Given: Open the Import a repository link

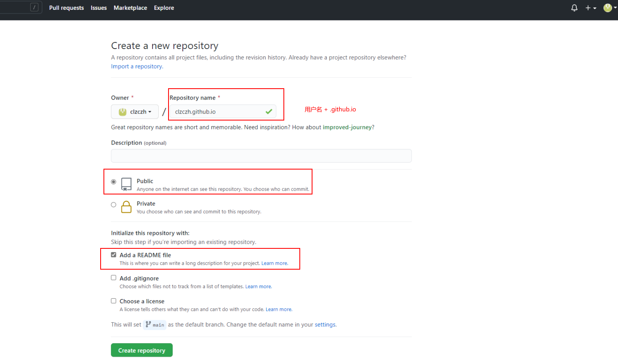Looking at the screenshot, I should (137, 66).
